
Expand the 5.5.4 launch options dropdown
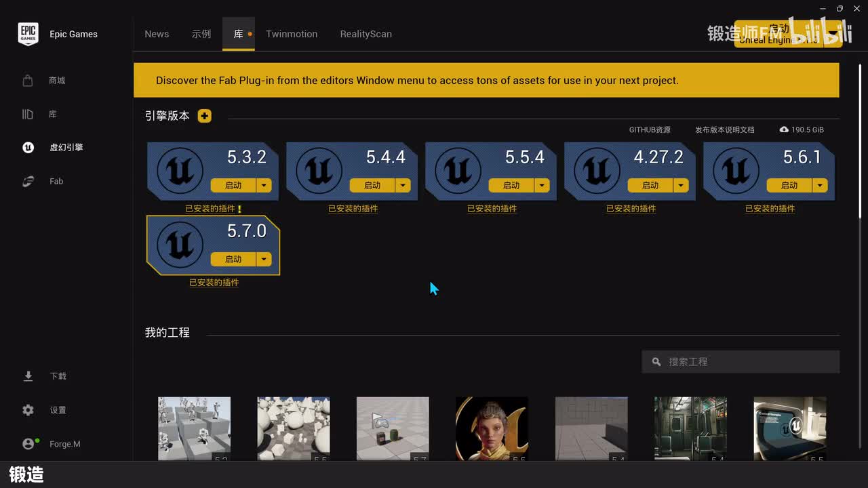(x=542, y=185)
